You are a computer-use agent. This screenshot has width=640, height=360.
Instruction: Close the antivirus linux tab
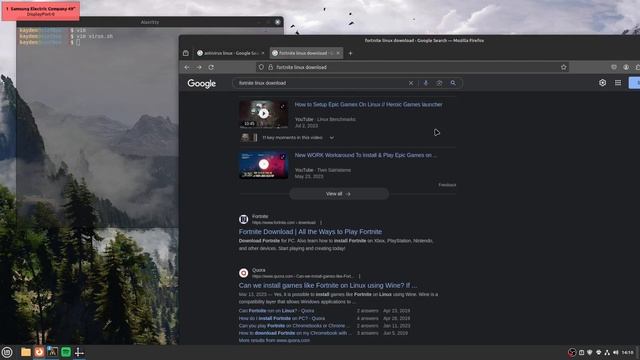tap(263, 53)
